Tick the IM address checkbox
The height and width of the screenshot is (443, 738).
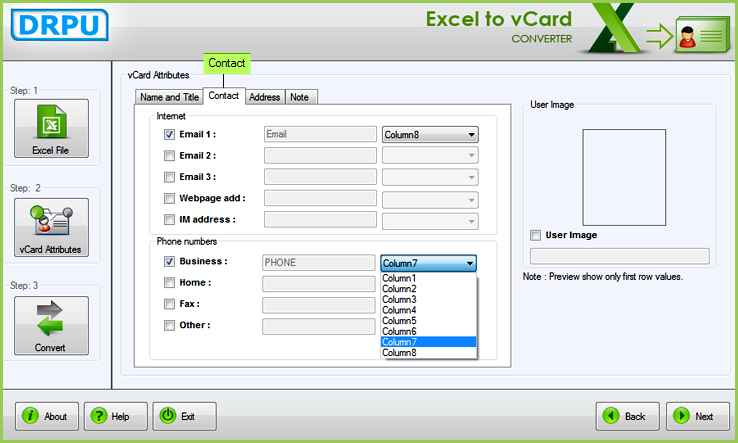169,220
